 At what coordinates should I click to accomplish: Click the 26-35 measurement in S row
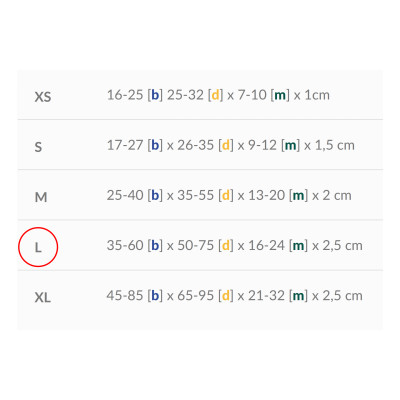pos(195,145)
